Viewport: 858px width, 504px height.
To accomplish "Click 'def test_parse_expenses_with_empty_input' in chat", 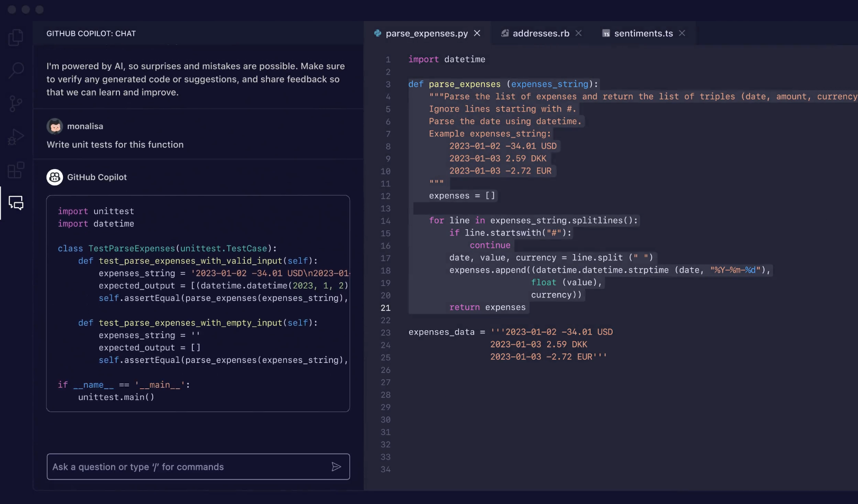I will (198, 323).
